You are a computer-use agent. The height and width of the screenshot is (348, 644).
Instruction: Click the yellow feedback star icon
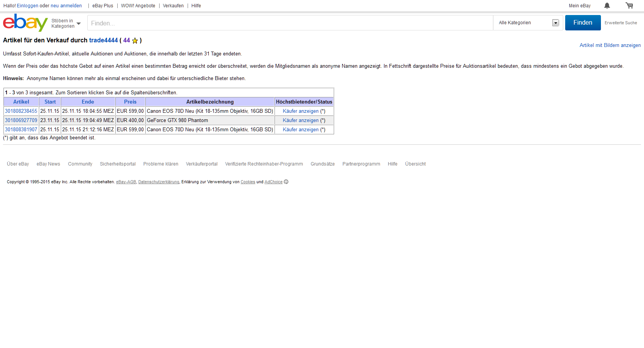135,40
